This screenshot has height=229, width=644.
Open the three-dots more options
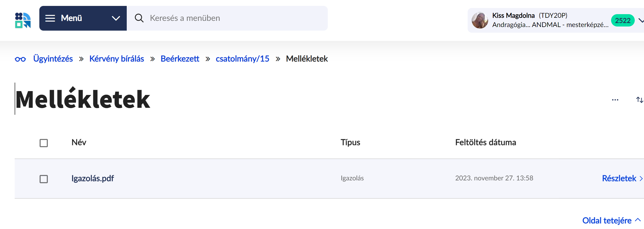click(x=615, y=100)
